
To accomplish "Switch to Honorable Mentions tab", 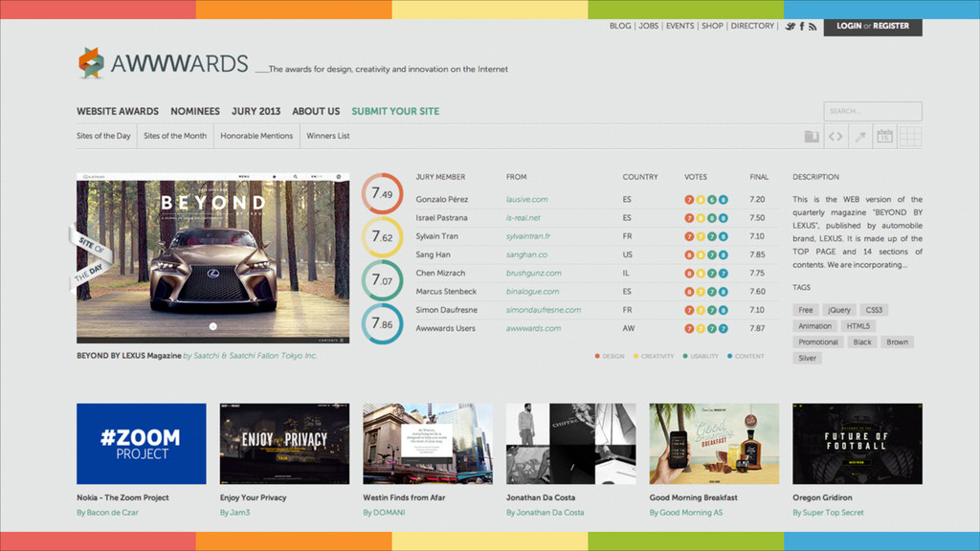I will (x=256, y=136).
